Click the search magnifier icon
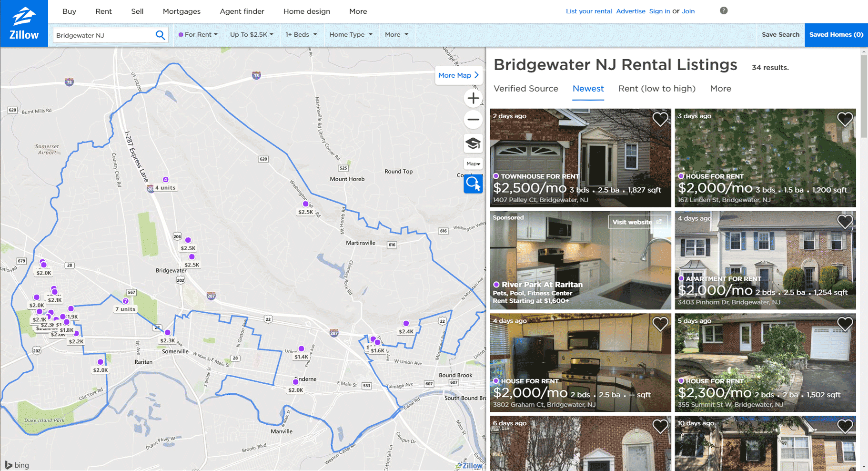This screenshot has width=868, height=471. [161, 35]
